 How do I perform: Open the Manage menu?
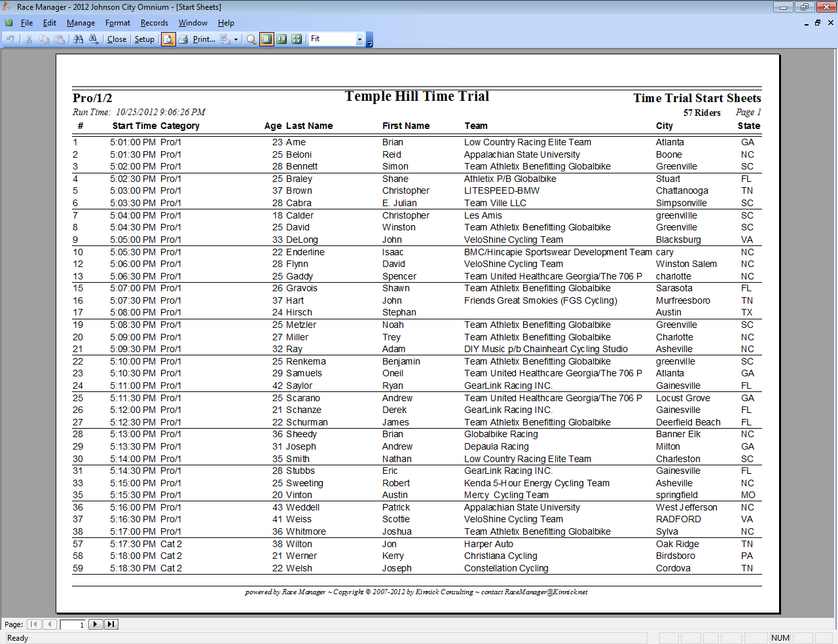(81, 23)
